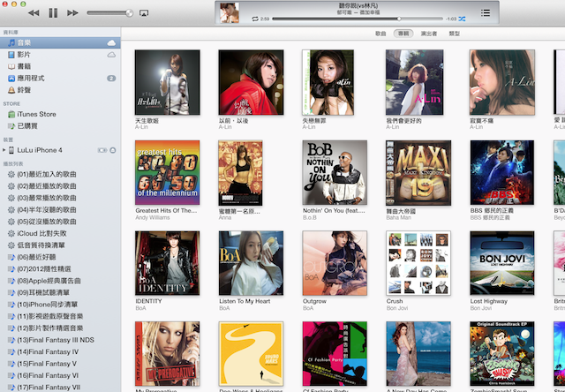Open B.o.B Nothin' On You album
The height and width of the screenshot is (392, 565).
pos(335,172)
